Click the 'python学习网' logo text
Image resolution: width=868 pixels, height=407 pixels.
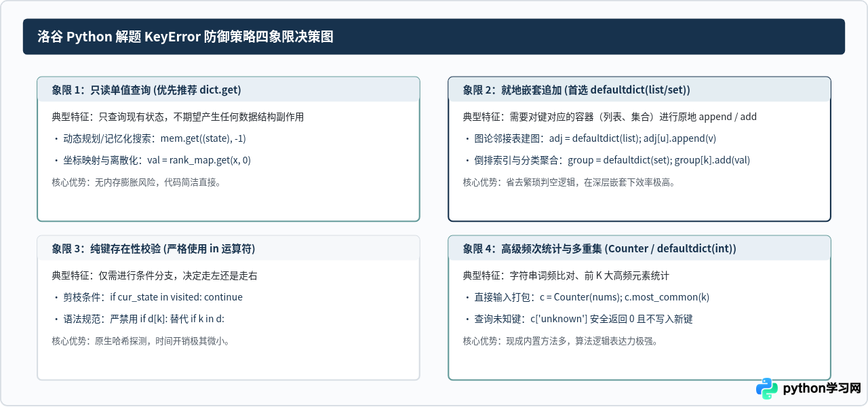coord(821,389)
